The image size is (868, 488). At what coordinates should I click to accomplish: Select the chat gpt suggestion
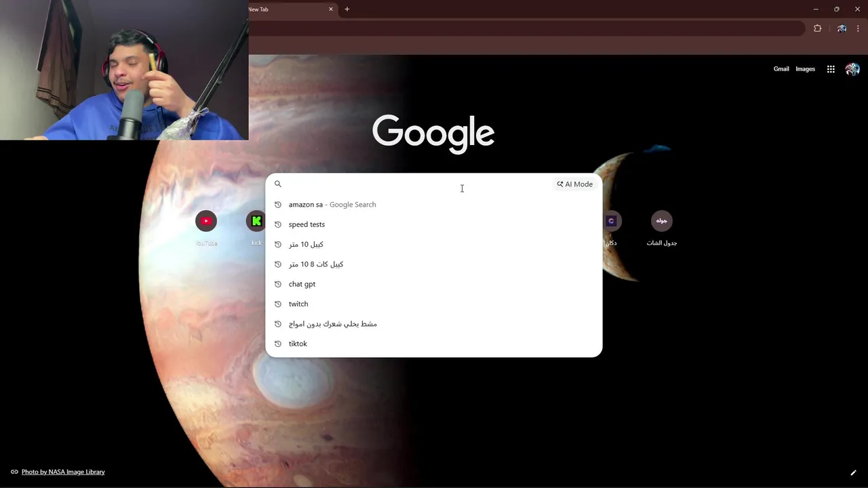pyautogui.click(x=434, y=284)
